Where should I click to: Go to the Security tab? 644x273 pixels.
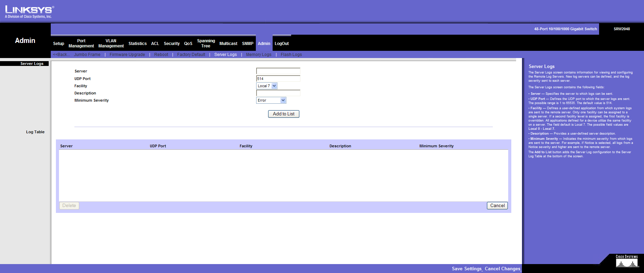[171, 44]
